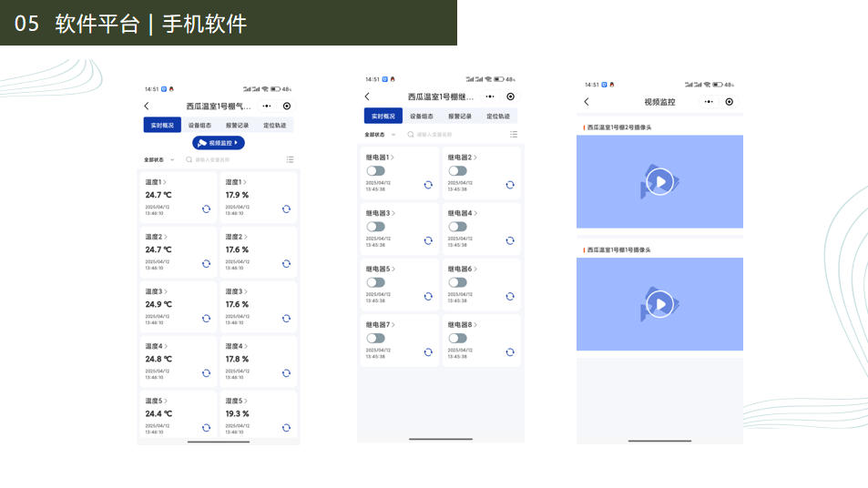This screenshot has width=868, height=488.
Task: Refresh the 继电器7 relay status
Action: [x=429, y=352]
